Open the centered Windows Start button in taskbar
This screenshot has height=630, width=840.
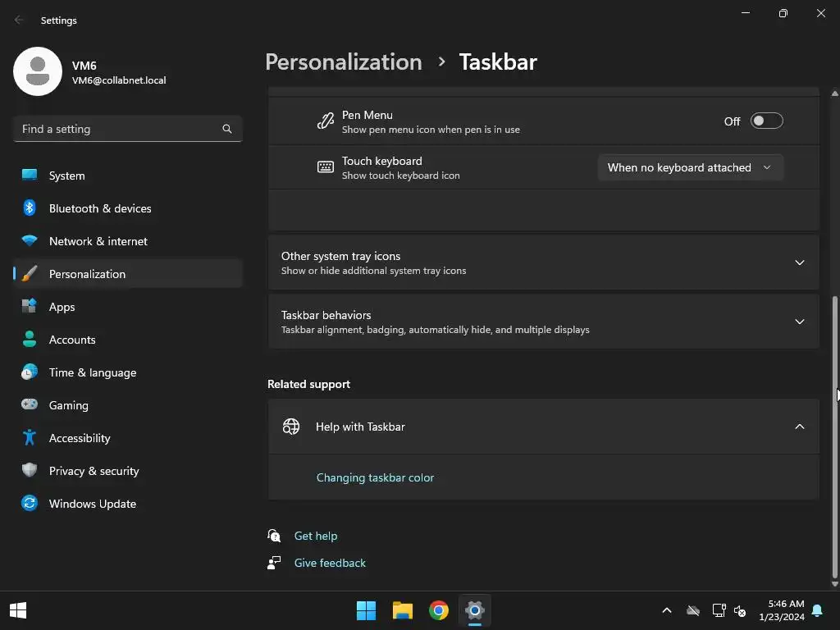[x=367, y=610]
